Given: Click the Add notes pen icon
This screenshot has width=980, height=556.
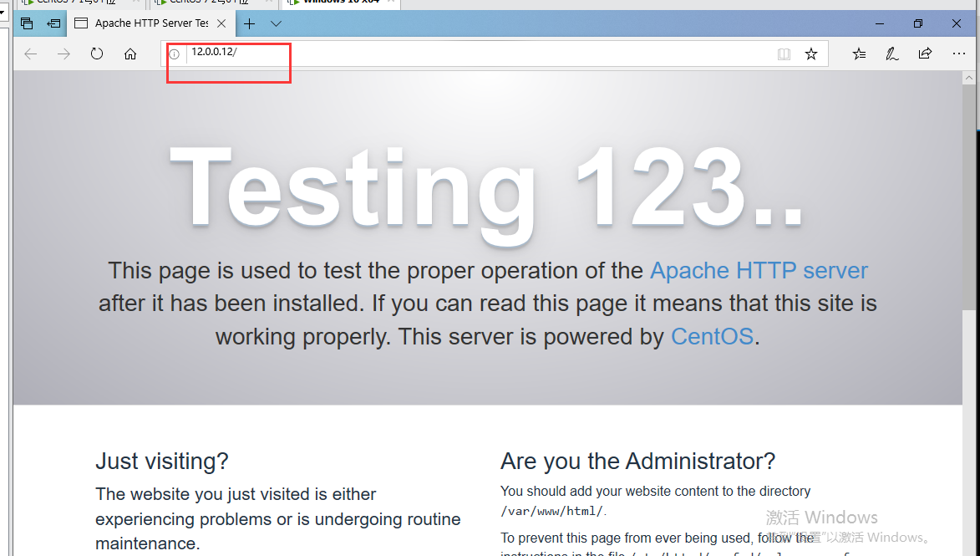Looking at the screenshot, I should (892, 54).
